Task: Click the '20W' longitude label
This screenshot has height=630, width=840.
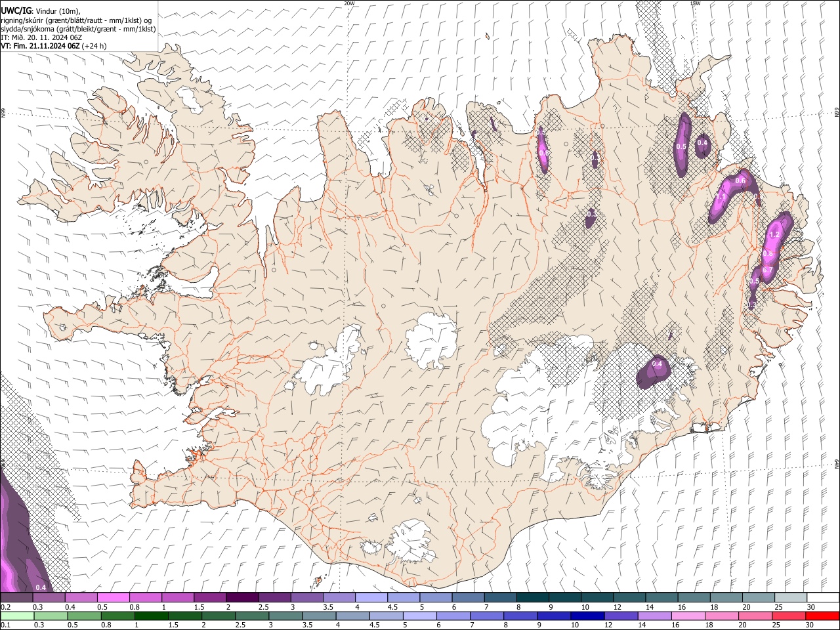Action: click(x=349, y=3)
